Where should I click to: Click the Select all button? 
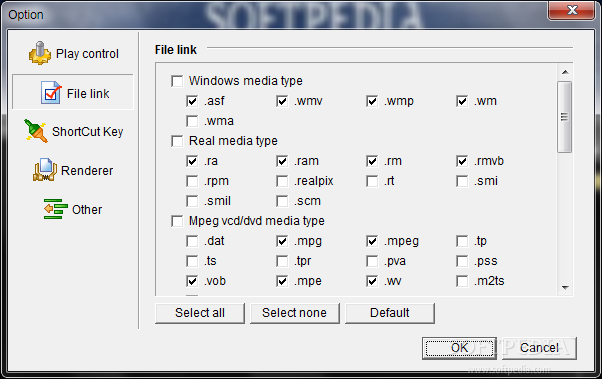click(x=200, y=313)
